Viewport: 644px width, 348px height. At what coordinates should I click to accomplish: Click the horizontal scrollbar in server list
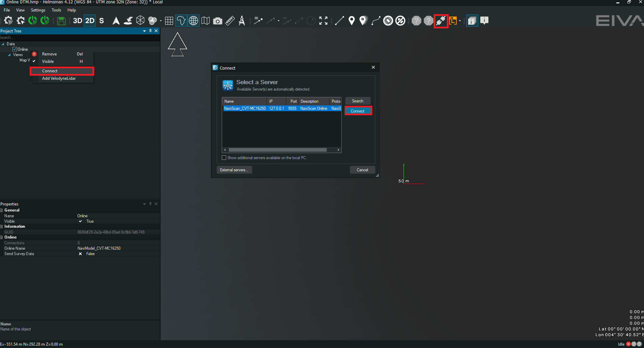[277, 150]
